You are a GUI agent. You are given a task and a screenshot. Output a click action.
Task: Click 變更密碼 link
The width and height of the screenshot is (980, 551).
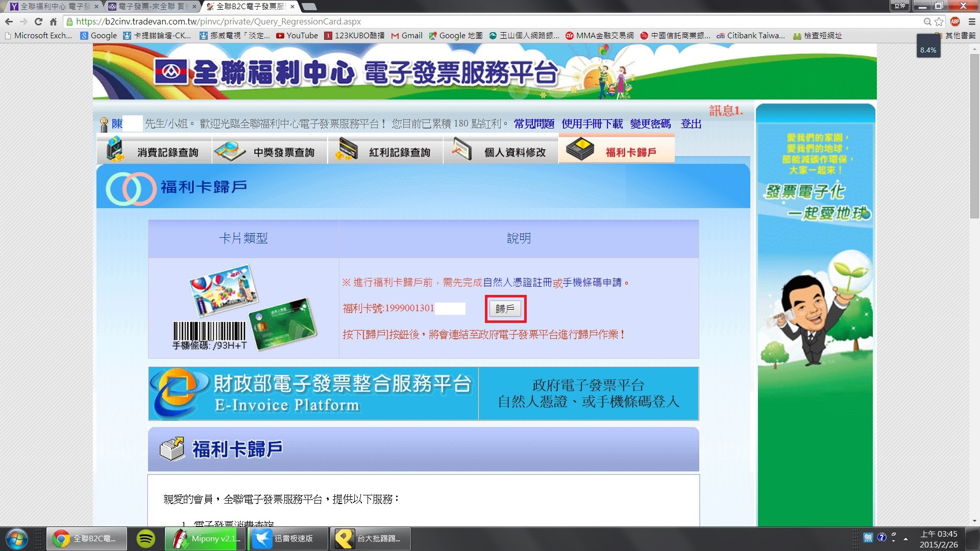[650, 124]
